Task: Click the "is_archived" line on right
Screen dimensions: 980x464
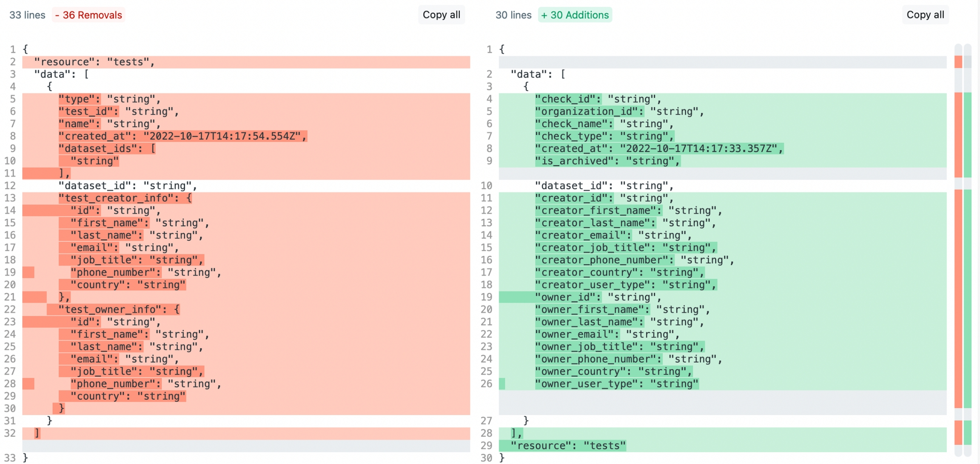Action: [x=607, y=161]
